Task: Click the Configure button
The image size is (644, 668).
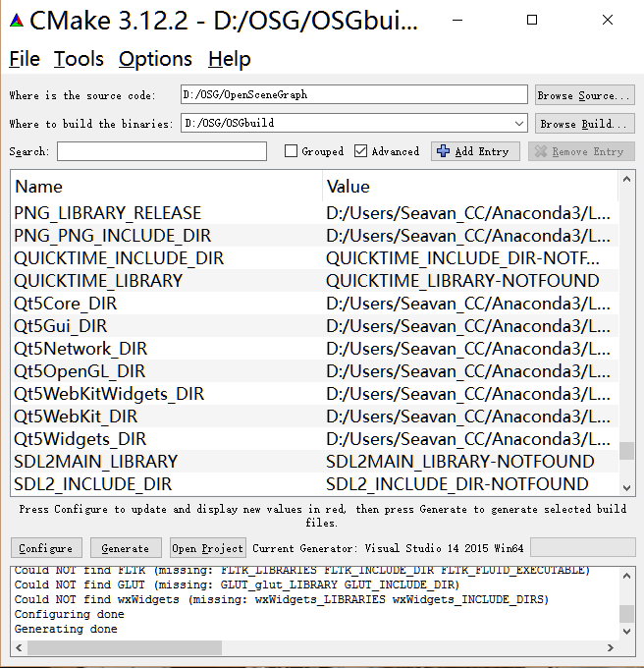Action: [46, 548]
